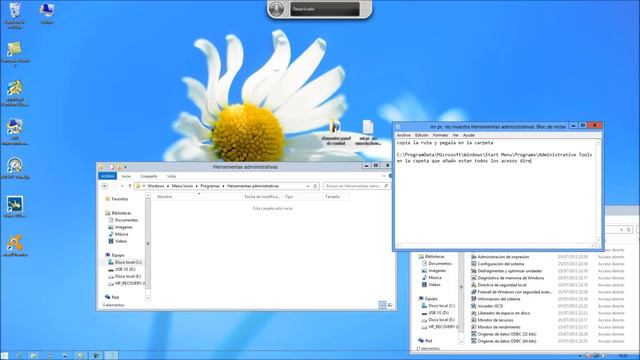Image resolution: width=640 pixels, height=360 pixels.
Task: Click Programas in the address breadcrumb
Action: tap(210, 186)
